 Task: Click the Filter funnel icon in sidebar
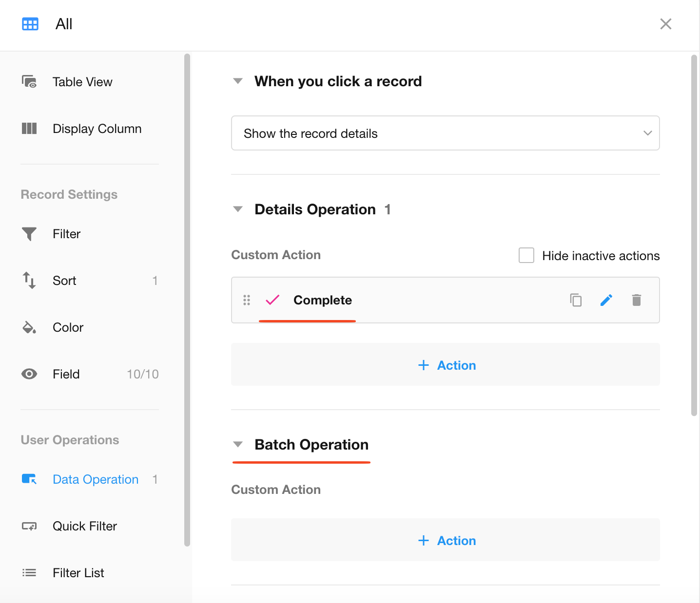click(x=29, y=234)
